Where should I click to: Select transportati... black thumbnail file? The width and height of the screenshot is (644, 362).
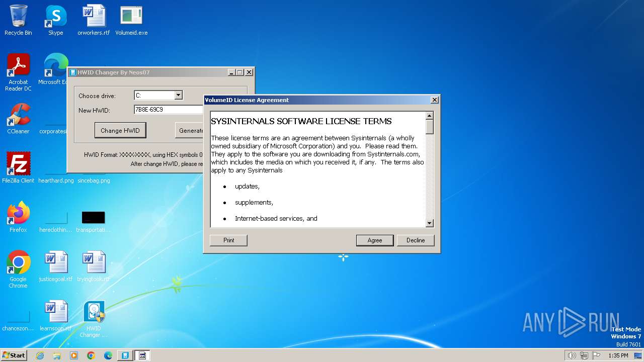(94, 222)
